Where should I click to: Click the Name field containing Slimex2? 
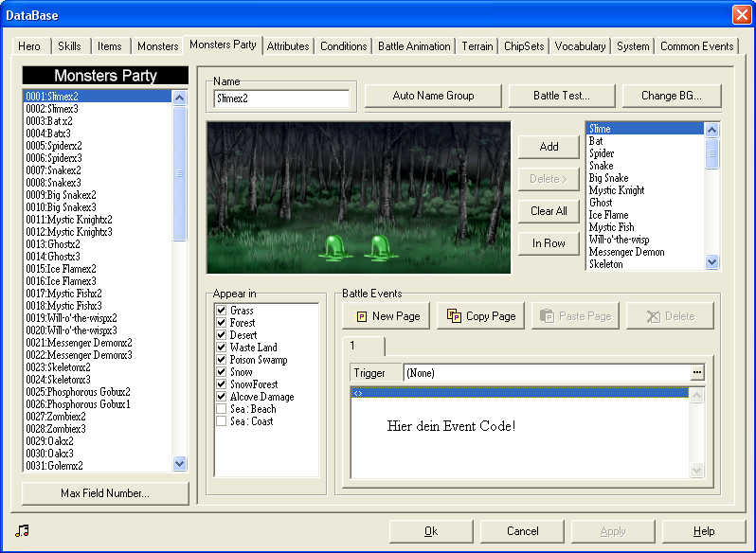(x=281, y=98)
